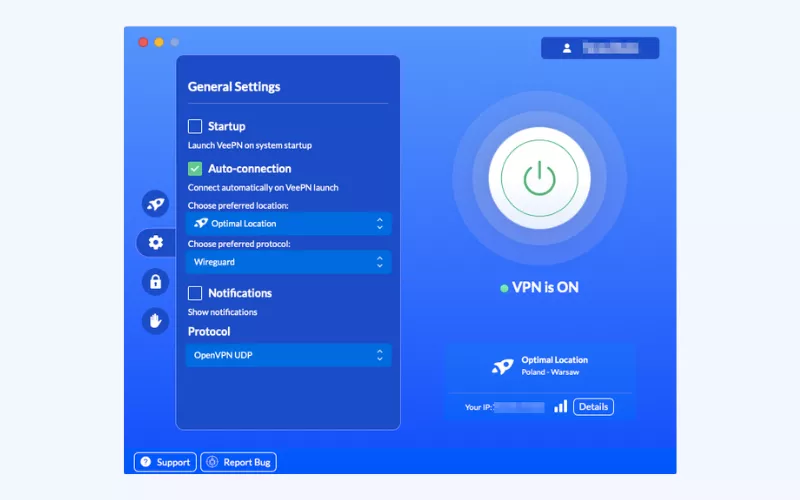Image resolution: width=800 pixels, height=500 pixels.
Task: Click the rocket icon beside Poland - Warsaw
Action: pyautogui.click(x=503, y=366)
